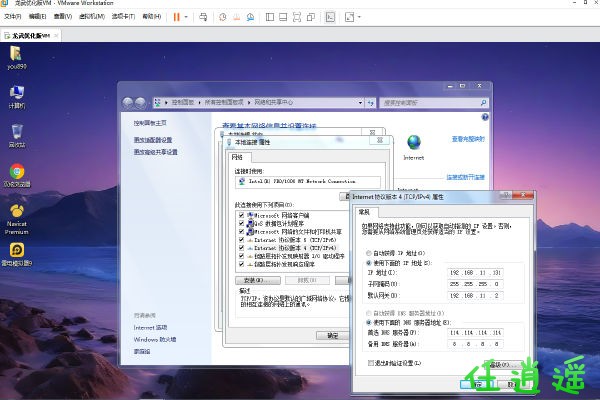Click 确定 in 本地连接 属性 dialog
This screenshot has height=400, width=600.
332,336
